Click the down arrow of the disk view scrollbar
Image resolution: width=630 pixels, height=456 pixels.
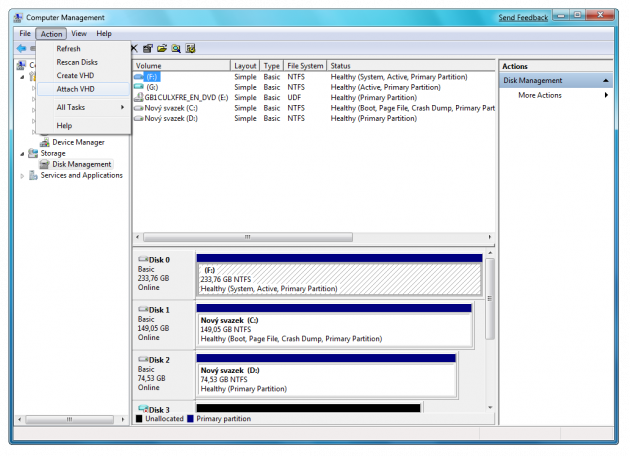490,407
